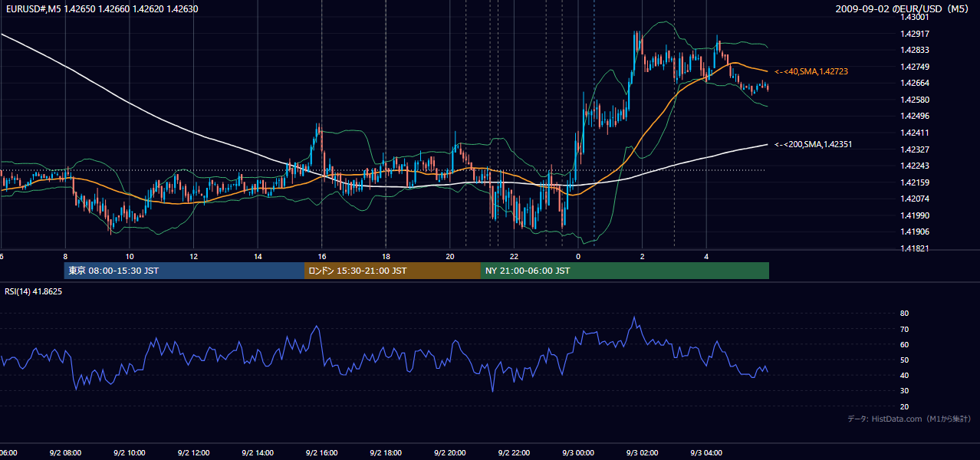
Task: Click the 9/2 22:00 bottom time label
Action: [514, 453]
